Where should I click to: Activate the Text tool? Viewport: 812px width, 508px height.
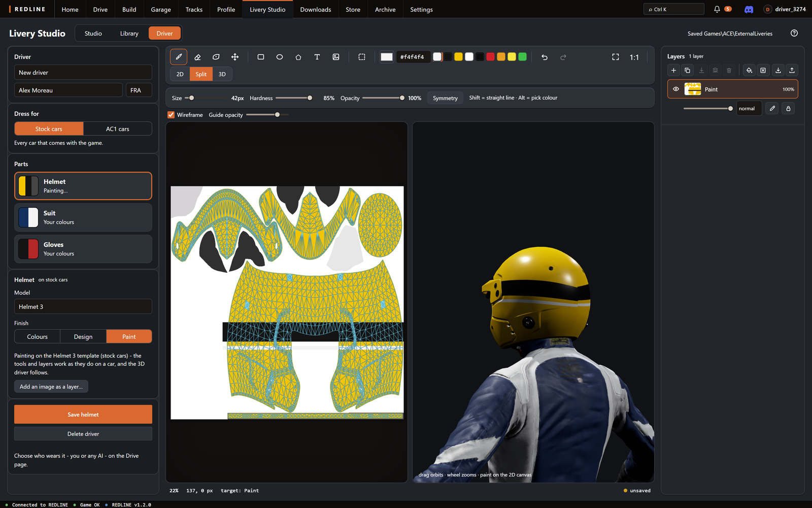317,57
